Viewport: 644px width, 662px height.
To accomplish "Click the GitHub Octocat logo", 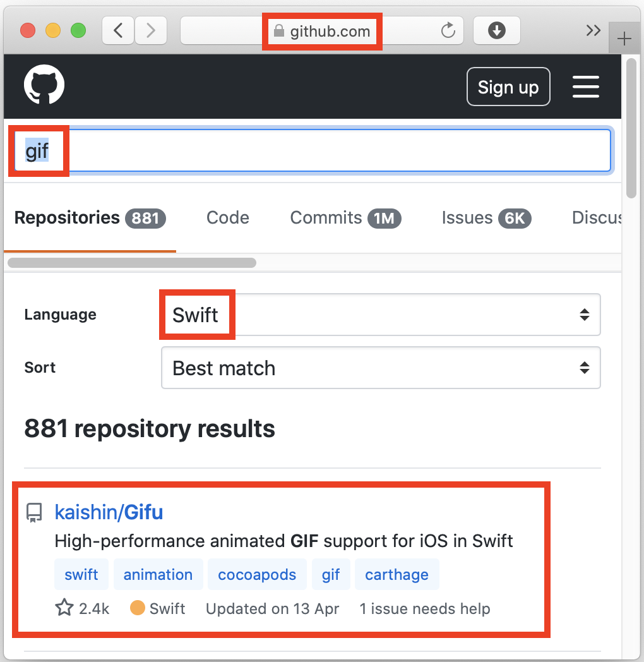I will pyautogui.click(x=44, y=85).
